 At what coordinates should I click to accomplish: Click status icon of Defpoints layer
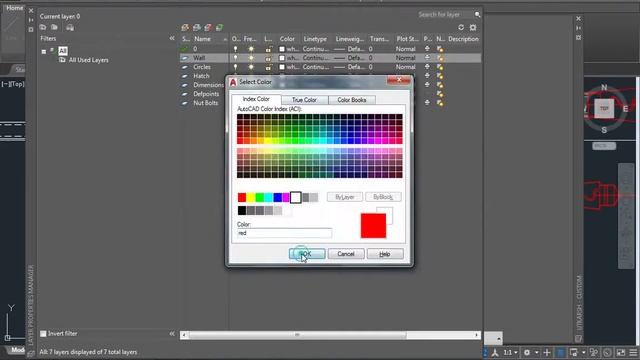[x=185, y=94]
